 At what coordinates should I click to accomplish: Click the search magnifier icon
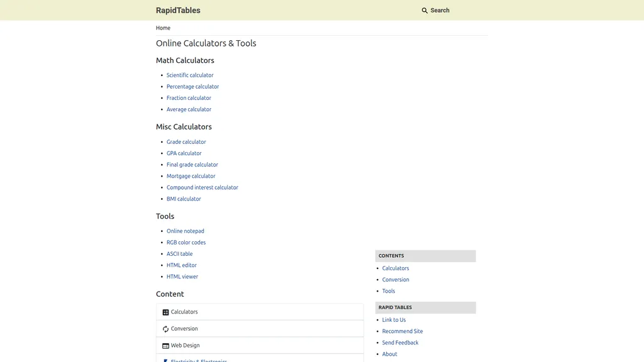click(425, 10)
